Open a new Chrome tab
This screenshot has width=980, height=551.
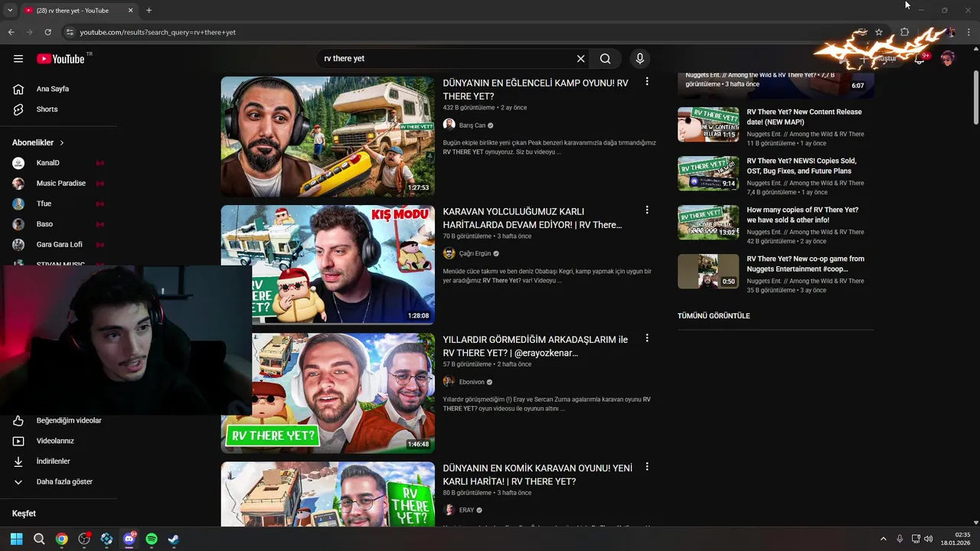point(149,11)
